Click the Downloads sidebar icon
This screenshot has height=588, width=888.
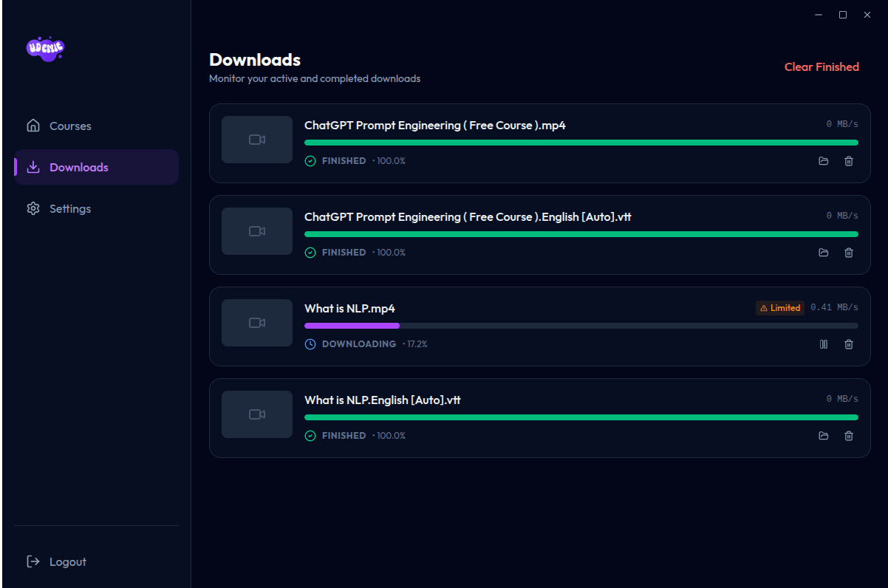click(x=33, y=167)
